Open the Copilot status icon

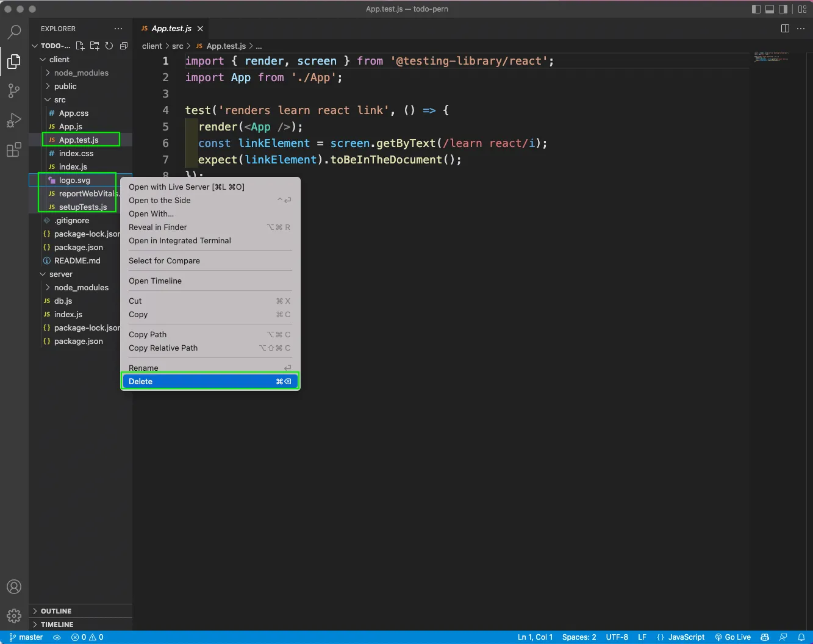pos(765,637)
